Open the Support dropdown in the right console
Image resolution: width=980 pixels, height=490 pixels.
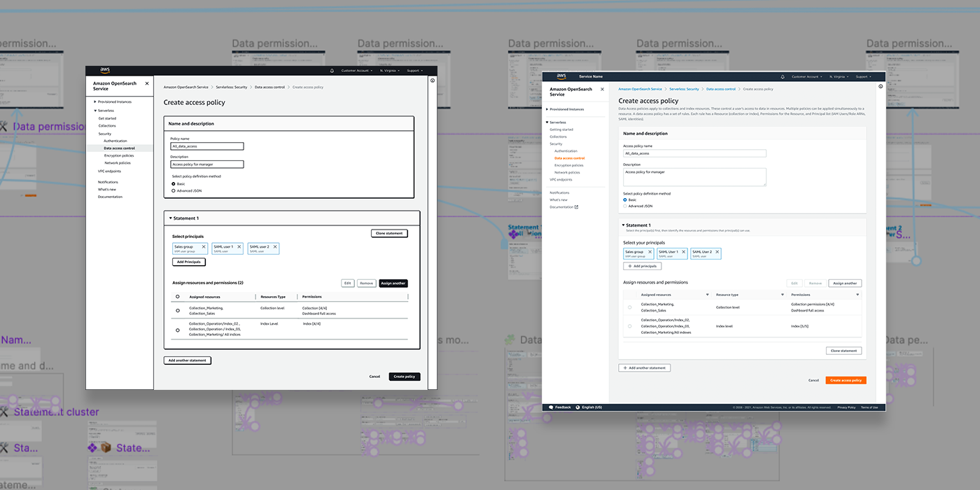tap(864, 76)
